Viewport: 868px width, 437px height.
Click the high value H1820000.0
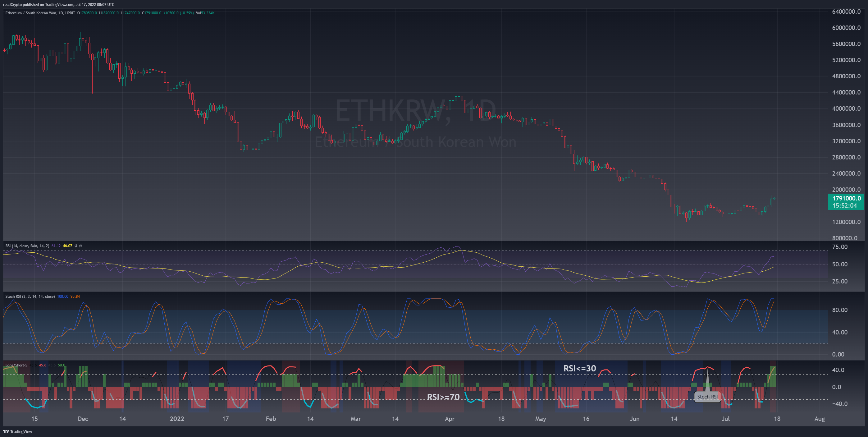109,13
